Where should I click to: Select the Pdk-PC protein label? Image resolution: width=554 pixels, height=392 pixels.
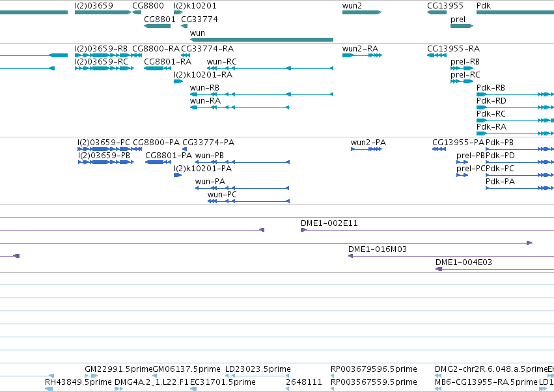[499, 169]
